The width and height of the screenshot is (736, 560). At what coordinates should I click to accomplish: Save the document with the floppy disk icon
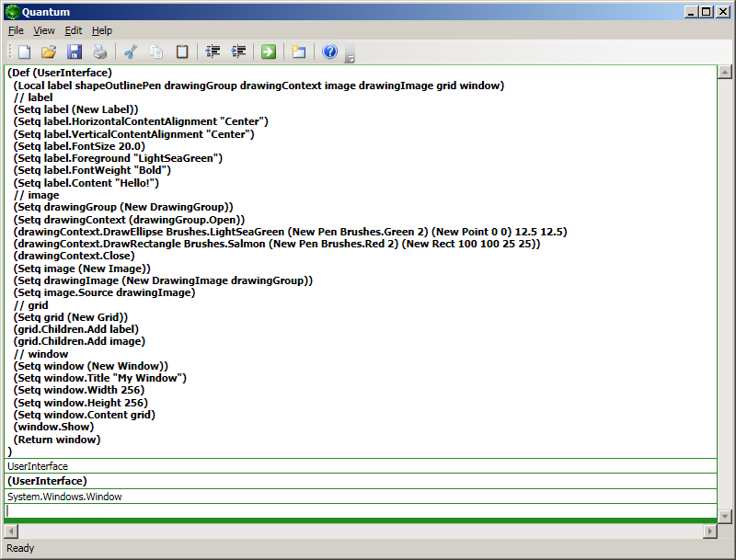(x=75, y=51)
